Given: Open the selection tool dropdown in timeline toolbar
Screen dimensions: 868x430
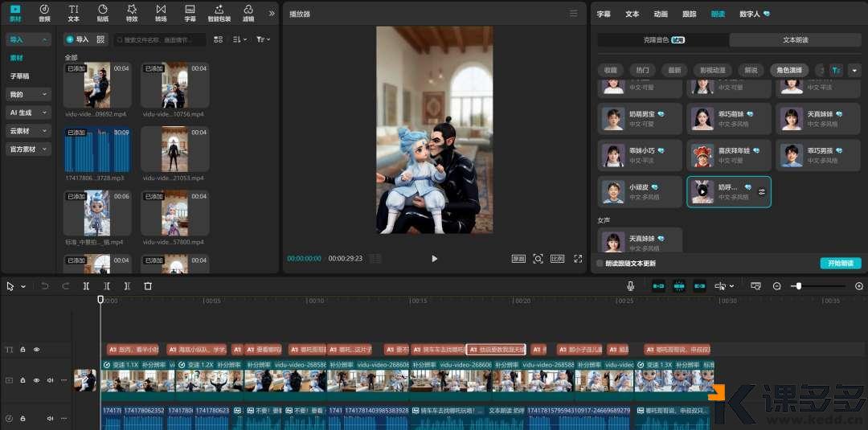Looking at the screenshot, I should (23, 286).
